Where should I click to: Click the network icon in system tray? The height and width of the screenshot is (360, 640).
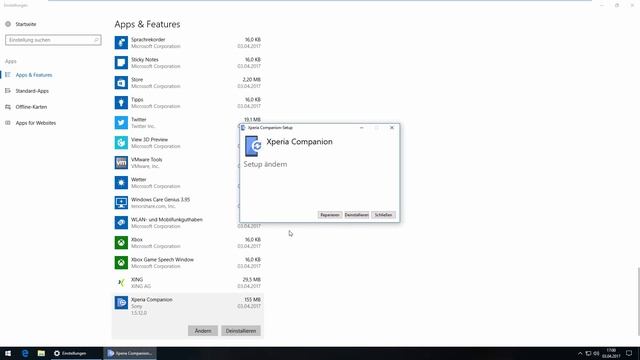pyautogui.click(x=588, y=353)
